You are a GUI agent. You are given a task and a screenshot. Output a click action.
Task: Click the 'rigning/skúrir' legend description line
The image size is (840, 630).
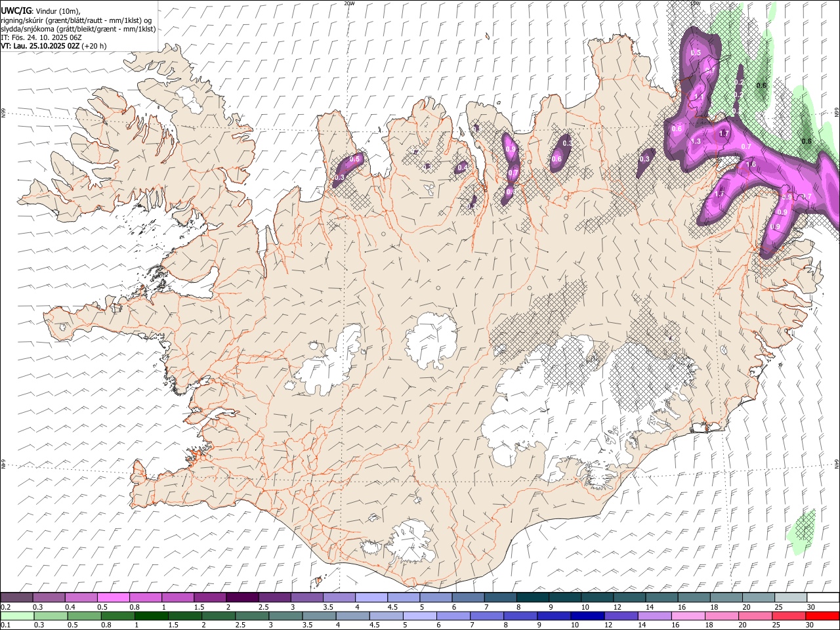76,20
